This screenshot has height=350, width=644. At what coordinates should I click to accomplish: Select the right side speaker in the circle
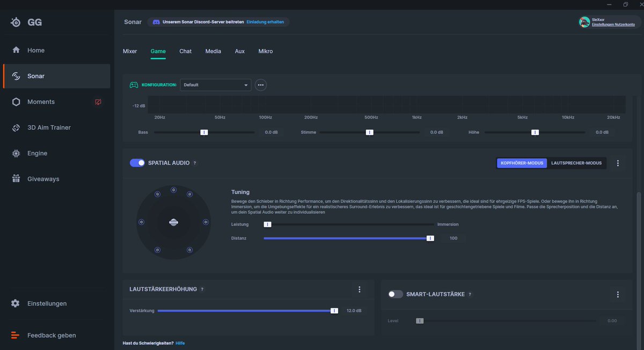click(x=206, y=222)
